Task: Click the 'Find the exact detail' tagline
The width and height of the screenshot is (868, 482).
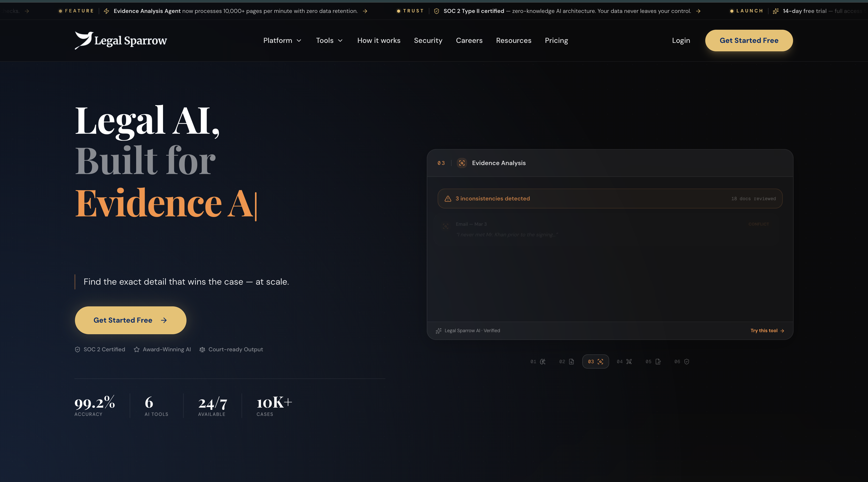Action: (186, 282)
